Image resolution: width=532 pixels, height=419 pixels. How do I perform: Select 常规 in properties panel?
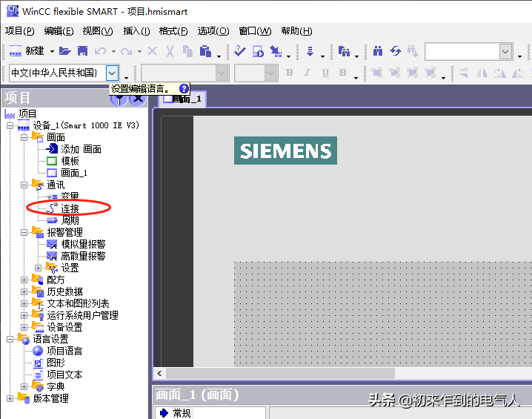click(182, 413)
